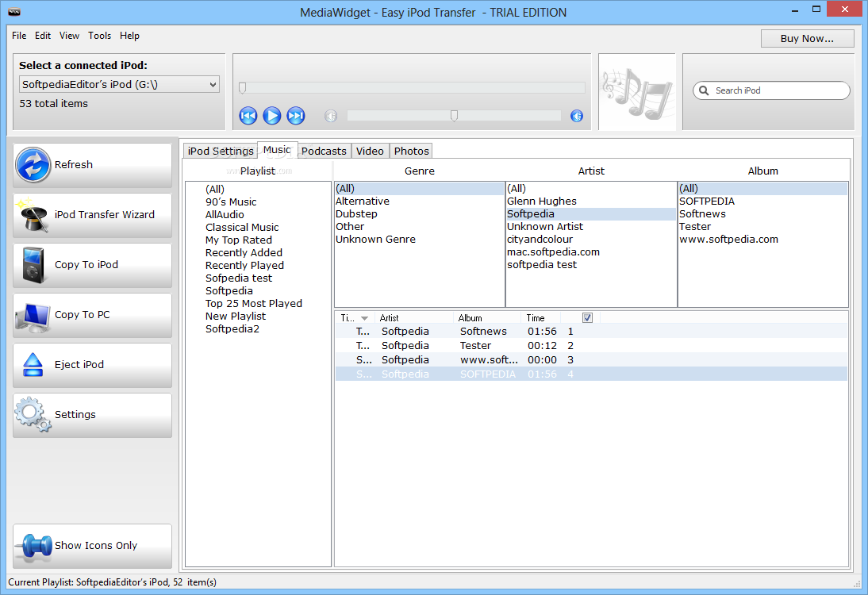Switch to the Podcasts tab
Screen dimensions: 868x595
pyautogui.click(x=324, y=151)
